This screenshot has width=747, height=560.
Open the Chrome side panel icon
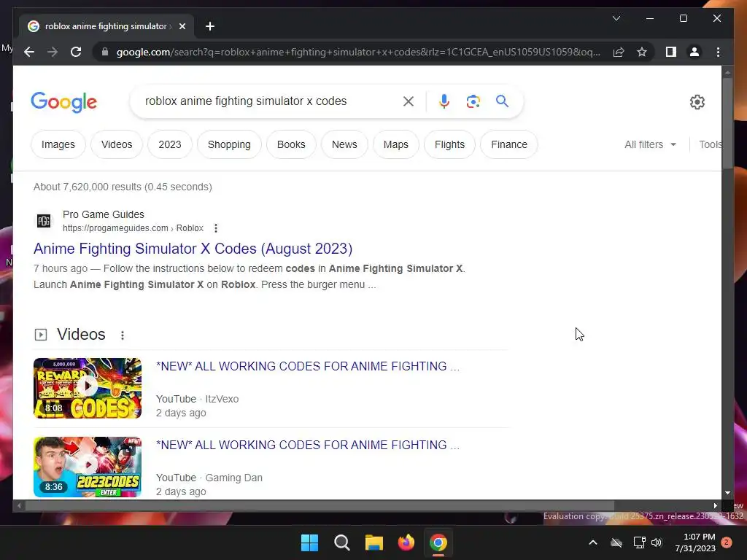click(671, 52)
